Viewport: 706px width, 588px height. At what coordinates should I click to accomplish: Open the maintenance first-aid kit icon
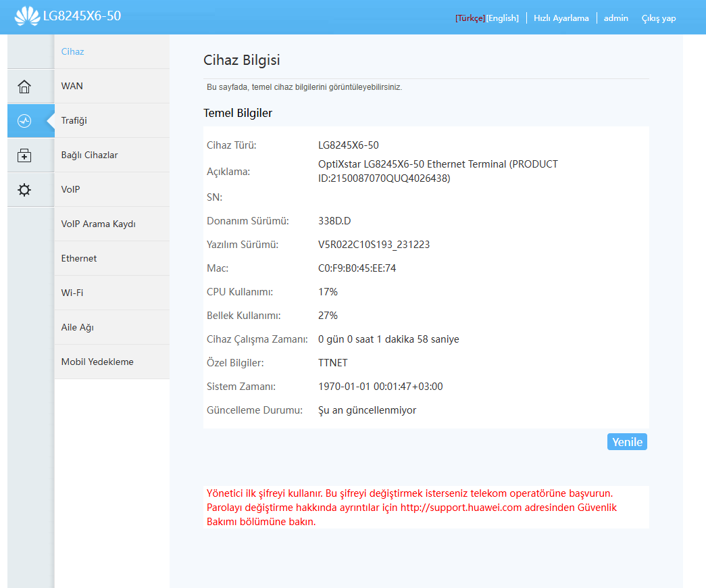point(24,155)
